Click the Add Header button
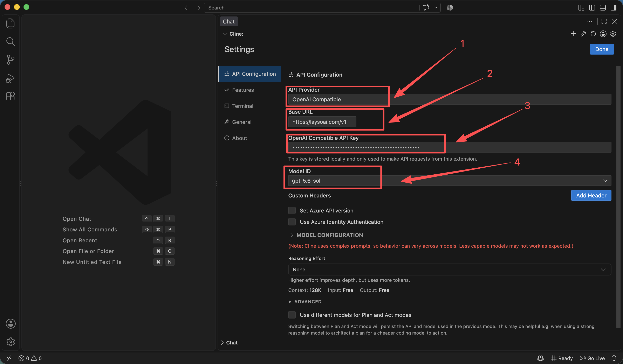Image resolution: width=623 pixels, height=364 pixels. coord(591,195)
